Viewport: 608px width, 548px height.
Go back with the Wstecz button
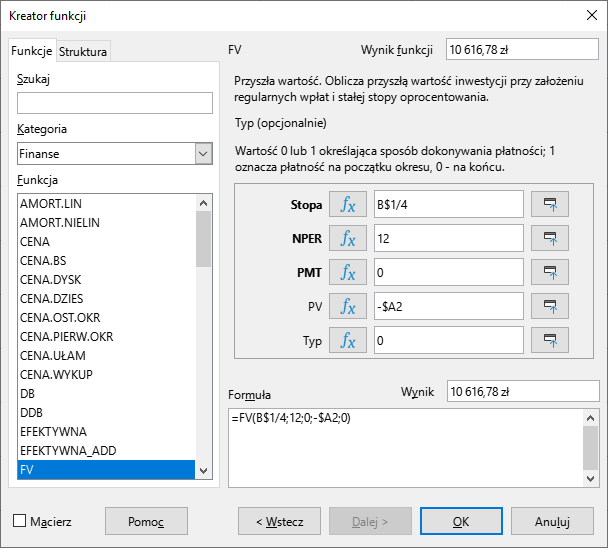(279, 521)
